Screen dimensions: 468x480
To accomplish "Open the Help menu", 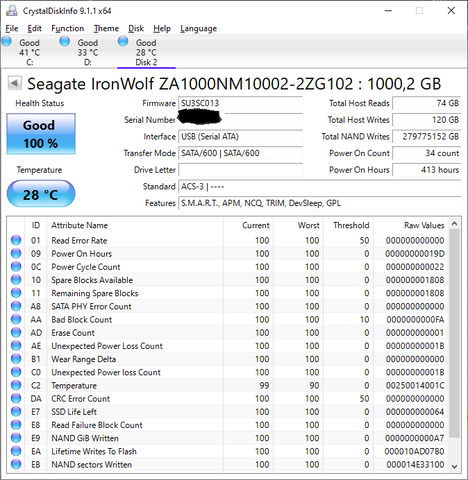I will click(x=162, y=29).
